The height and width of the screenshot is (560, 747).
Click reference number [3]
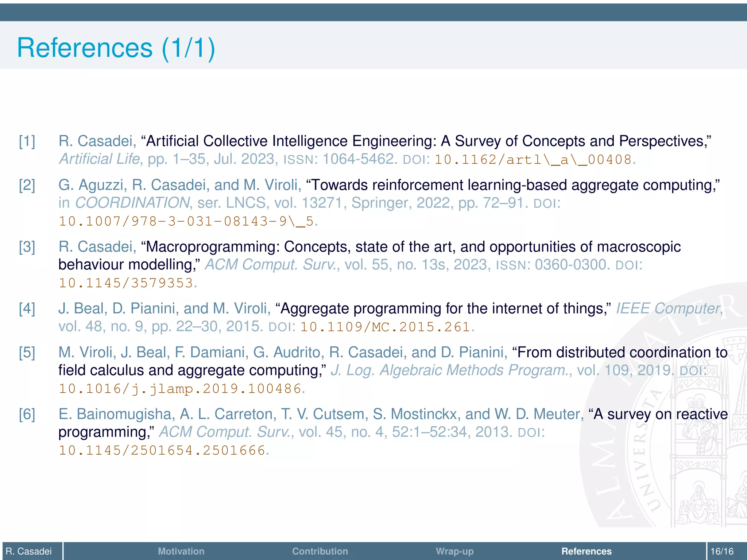click(x=27, y=247)
